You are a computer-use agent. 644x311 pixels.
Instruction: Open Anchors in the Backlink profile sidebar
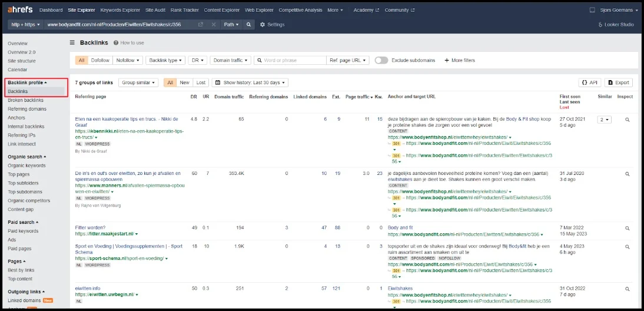16,118
